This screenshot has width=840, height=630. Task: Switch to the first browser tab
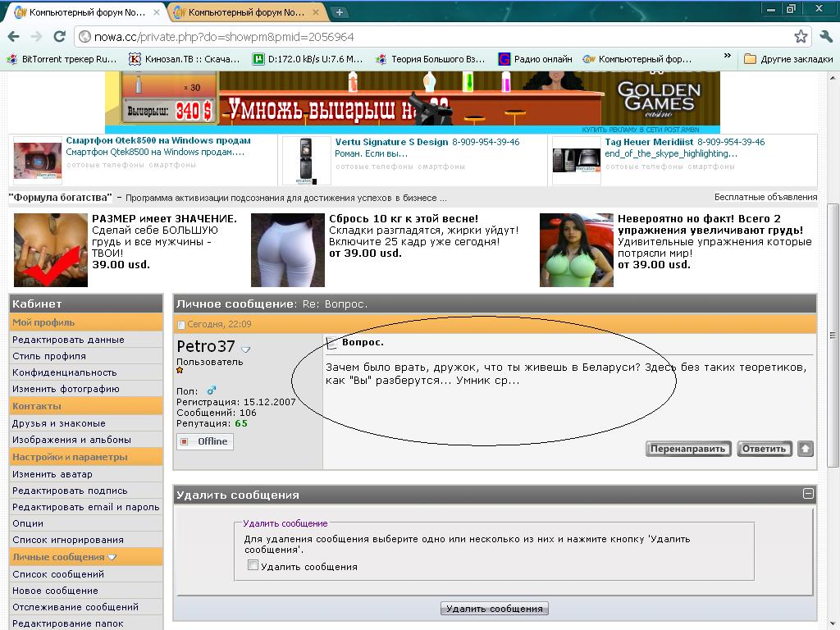click(x=85, y=11)
